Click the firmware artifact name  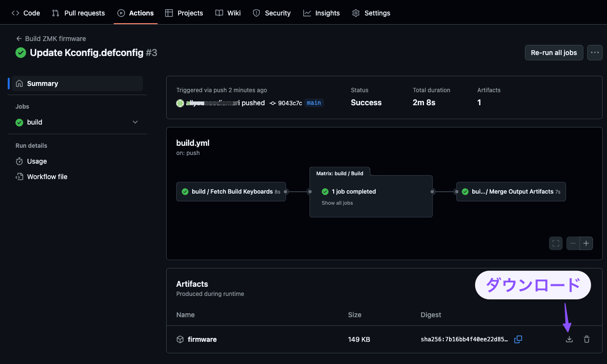pyautogui.click(x=202, y=339)
